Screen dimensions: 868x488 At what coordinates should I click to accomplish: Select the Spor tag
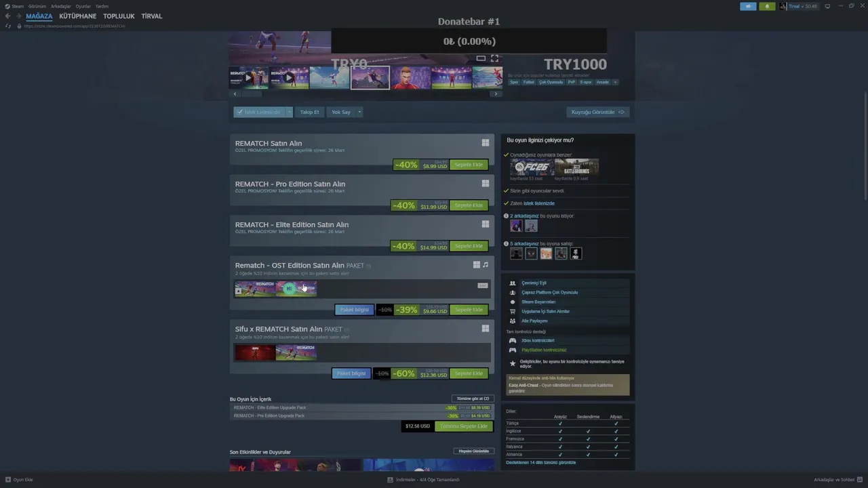[x=514, y=82]
